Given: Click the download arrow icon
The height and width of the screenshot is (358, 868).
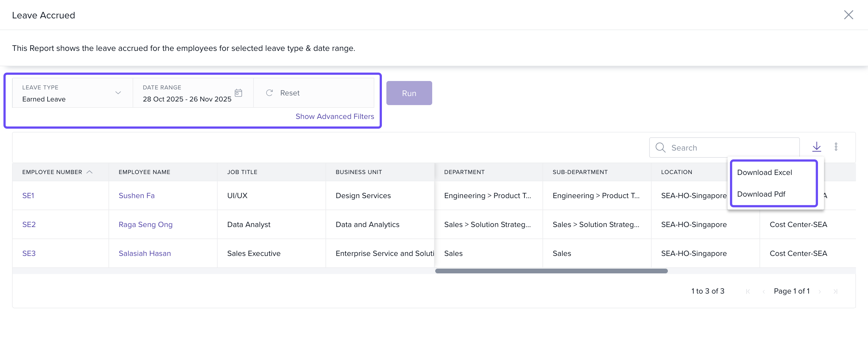Looking at the screenshot, I should [816, 147].
